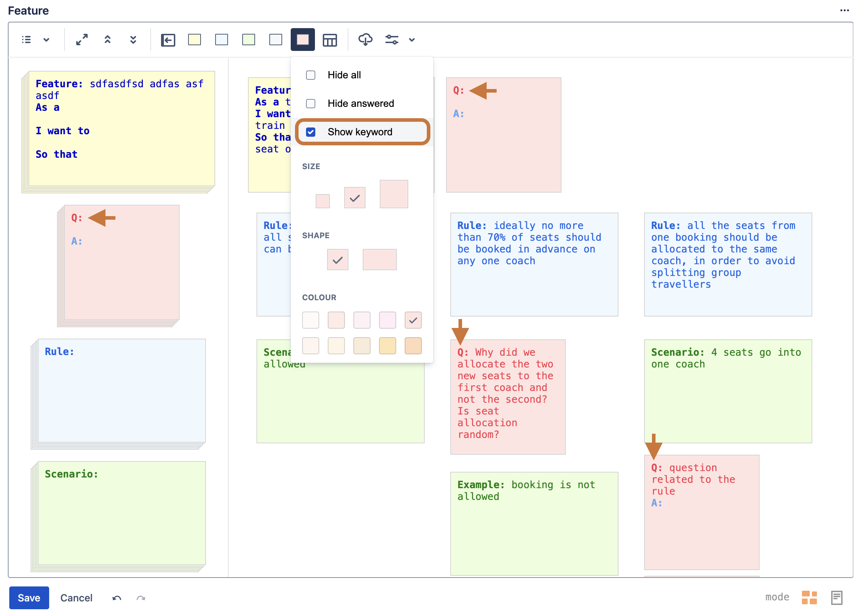Uncheck the Show keyword checkbox
This screenshot has height=616, width=865.
[x=311, y=132]
